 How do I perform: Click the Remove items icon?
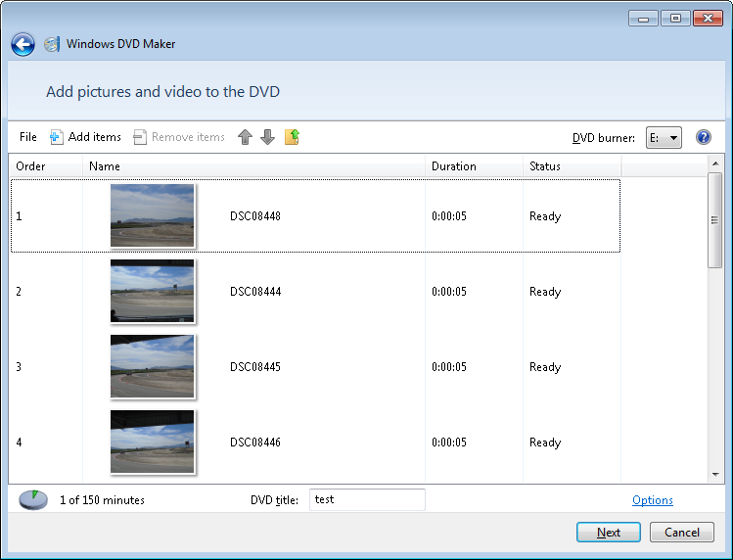tap(140, 137)
